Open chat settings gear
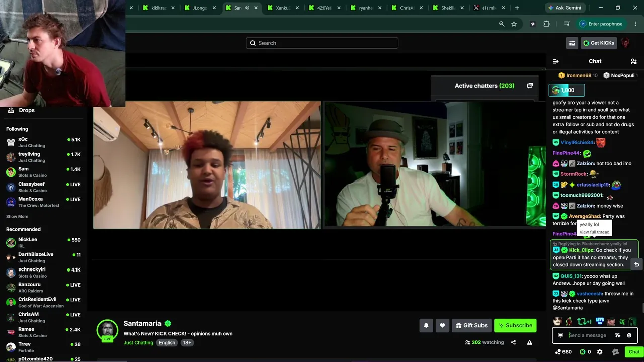The image size is (644, 362). [x=600, y=352]
